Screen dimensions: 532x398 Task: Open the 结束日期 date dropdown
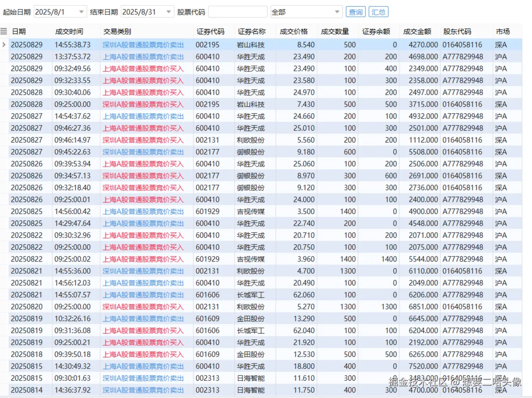pyautogui.click(x=168, y=12)
